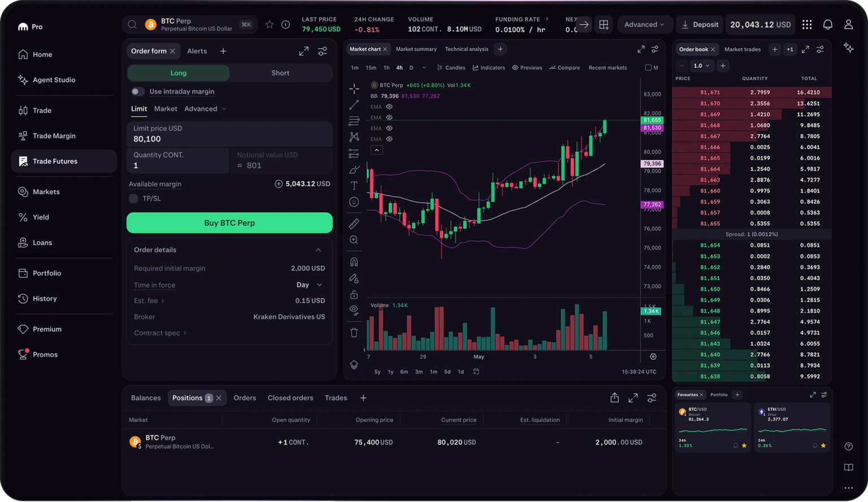Open more chart timeframe options chevron
Viewport: 868px width, 502px height.
[424, 68]
